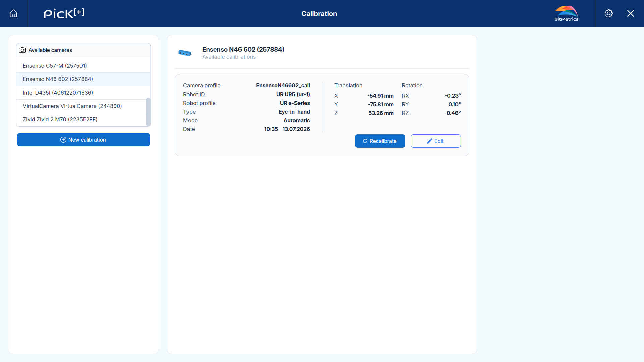Image resolution: width=644 pixels, height=362 pixels.
Task: Click Robot profile value UR e-Series
Action: pos(295,103)
